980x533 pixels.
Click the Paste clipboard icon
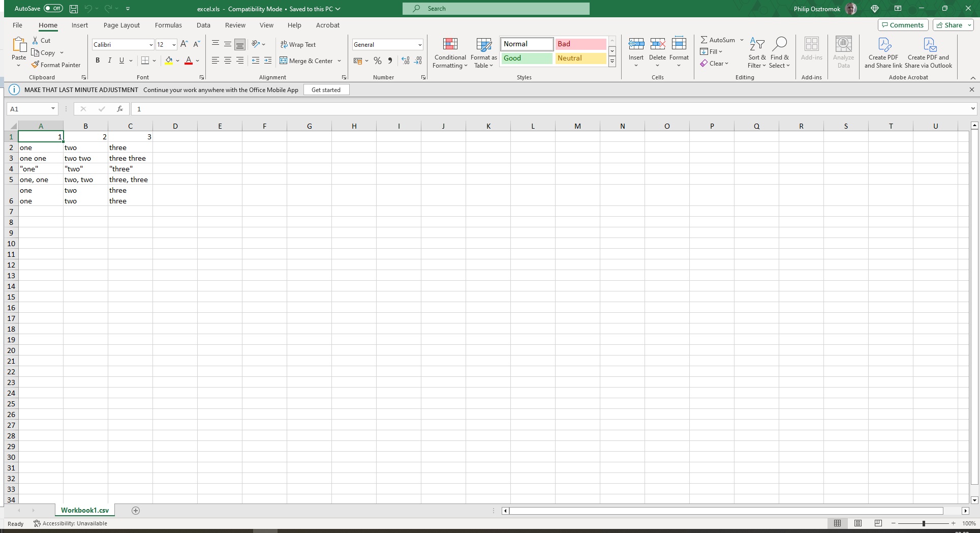(19, 45)
